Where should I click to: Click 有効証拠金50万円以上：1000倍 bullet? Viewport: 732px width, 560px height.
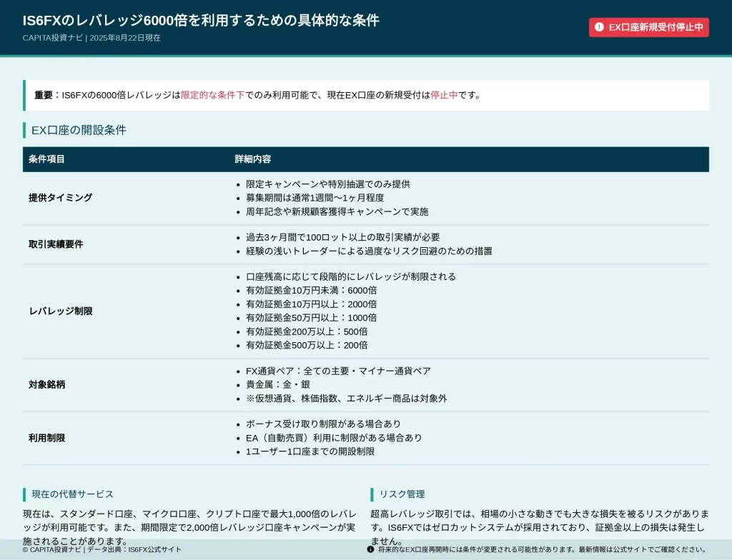pos(312,318)
